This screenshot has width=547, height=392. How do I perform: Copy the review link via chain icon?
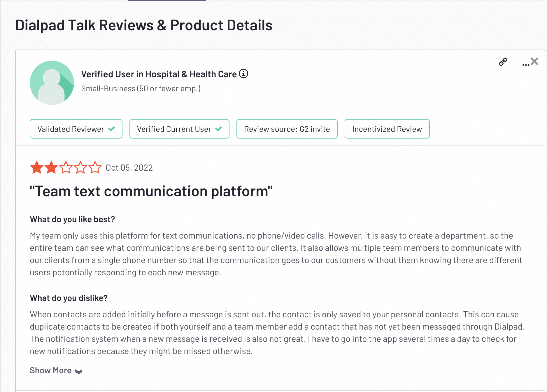click(503, 62)
